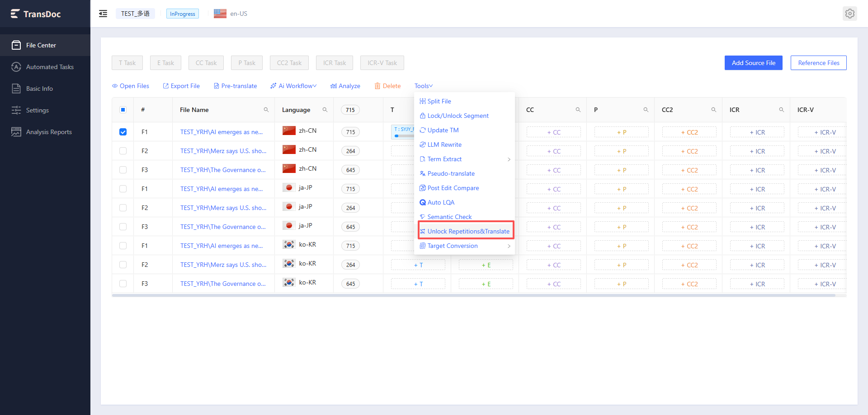The width and height of the screenshot is (868, 415).
Task: Click the Reference Files button
Action: click(x=818, y=63)
